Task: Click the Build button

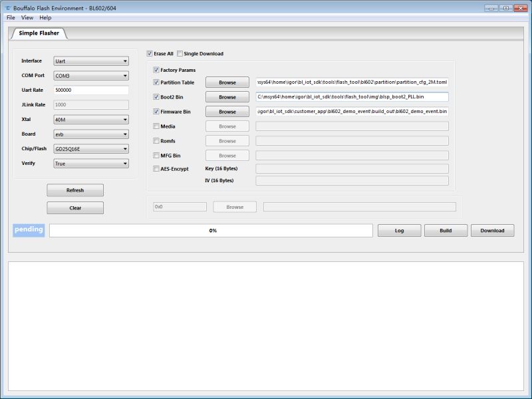Action: (x=446, y=231)
